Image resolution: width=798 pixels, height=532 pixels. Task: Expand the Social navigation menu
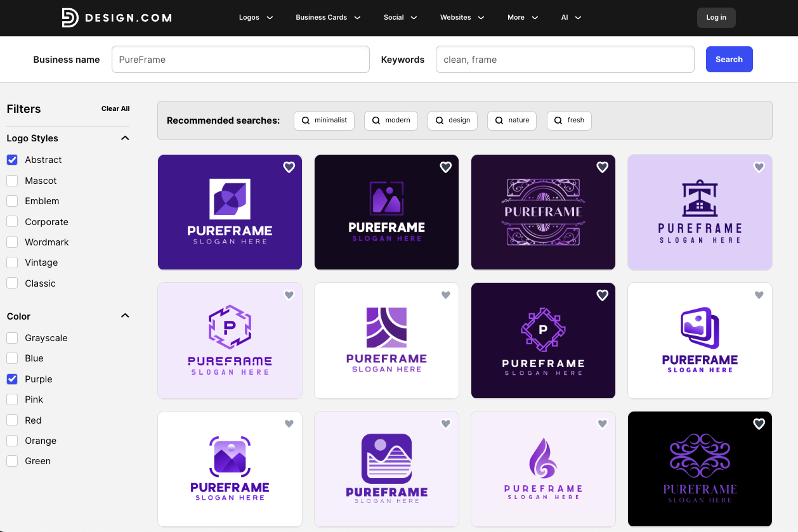coord(401,18)
